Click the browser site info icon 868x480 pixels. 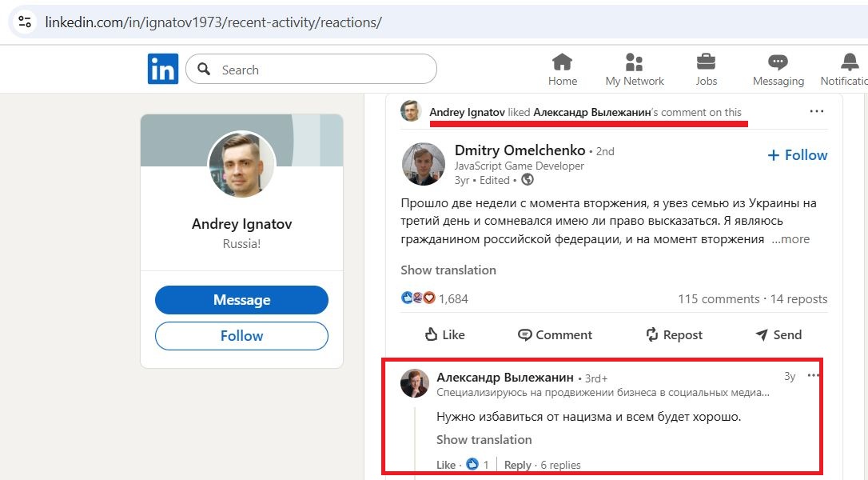[25, 22]
